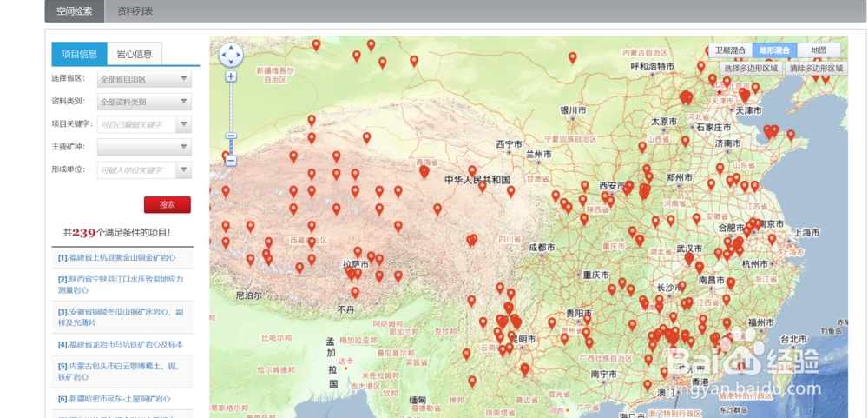This screenshot has height=418, width=868.
Task: Click the zoom slider handle on the zoom bar
Action: click(x=232, y=136)
